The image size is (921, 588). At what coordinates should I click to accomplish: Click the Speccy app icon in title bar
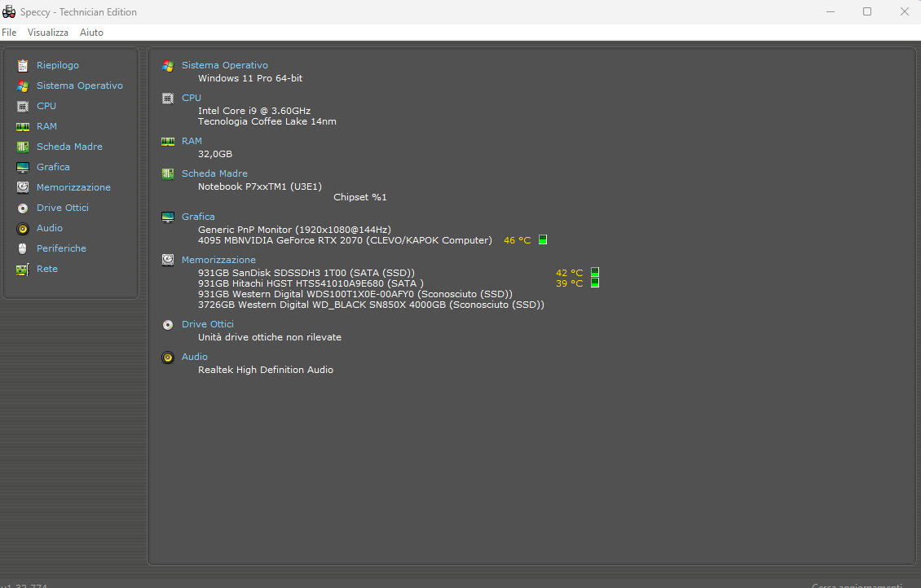point(9,11)
